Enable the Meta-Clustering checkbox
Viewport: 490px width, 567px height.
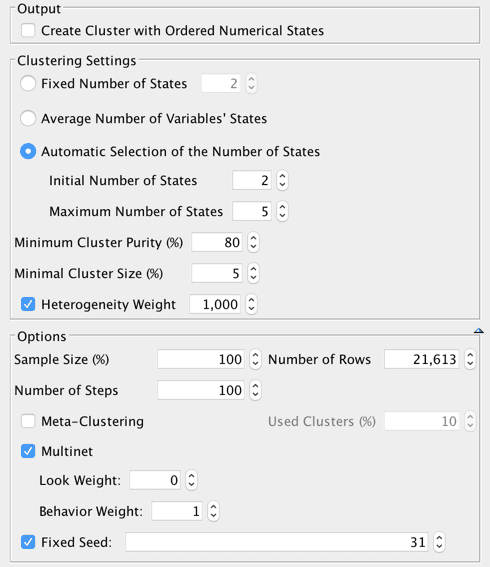[x=28, y=421]
